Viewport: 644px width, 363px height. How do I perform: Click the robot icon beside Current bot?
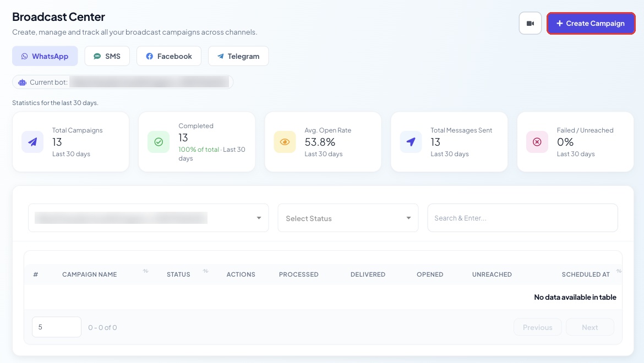click(22, 82)
